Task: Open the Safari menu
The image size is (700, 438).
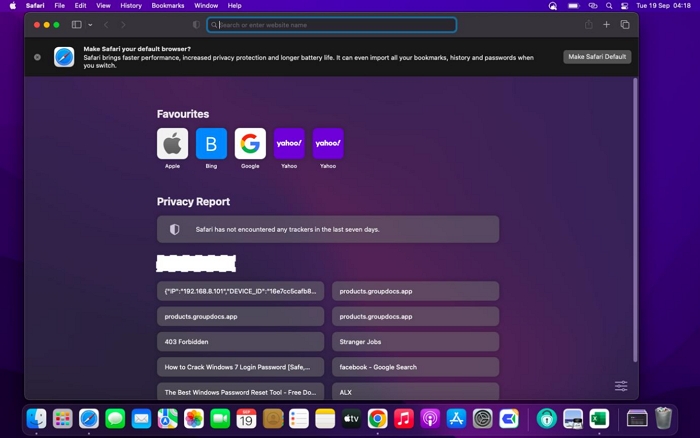Action: (x=35, y=6)
